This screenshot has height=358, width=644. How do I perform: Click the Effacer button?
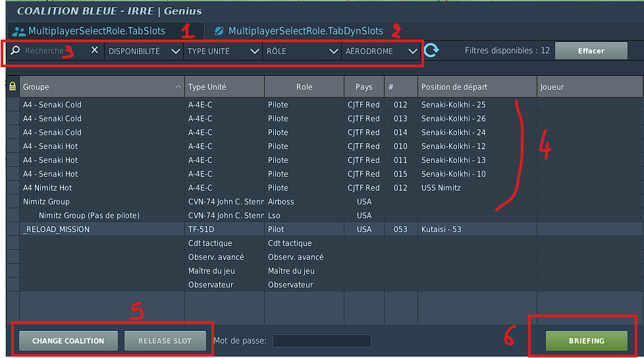pyautogui.click(x=591, y=51)
